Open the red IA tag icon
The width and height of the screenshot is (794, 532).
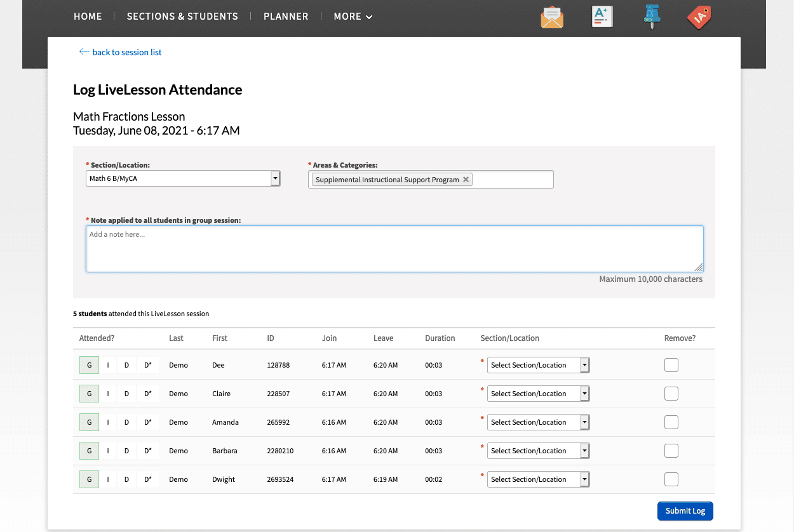[x=699, y=17]
